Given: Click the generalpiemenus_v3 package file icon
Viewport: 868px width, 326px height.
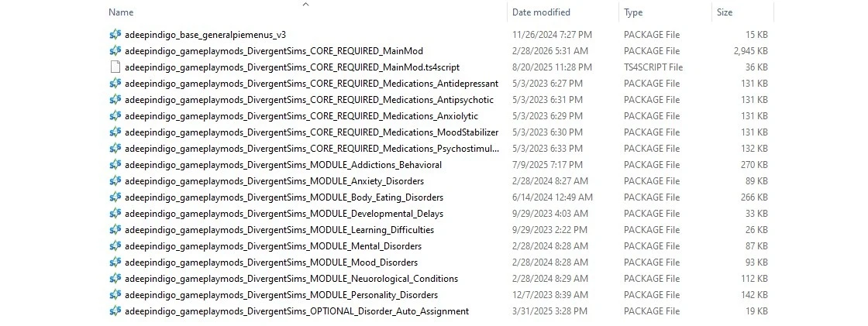Looking at the screenshot, I should coord(115,35).
